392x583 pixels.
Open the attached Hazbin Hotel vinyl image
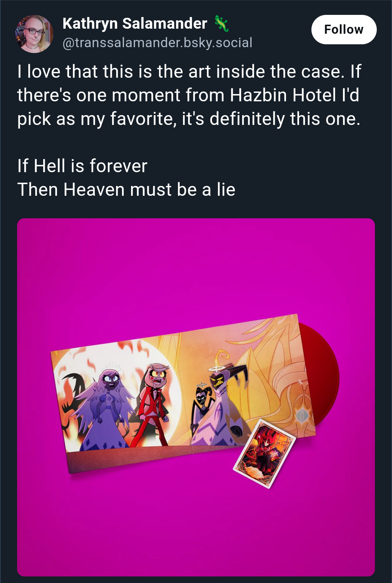pyautogui.click(x=196, y=397)
